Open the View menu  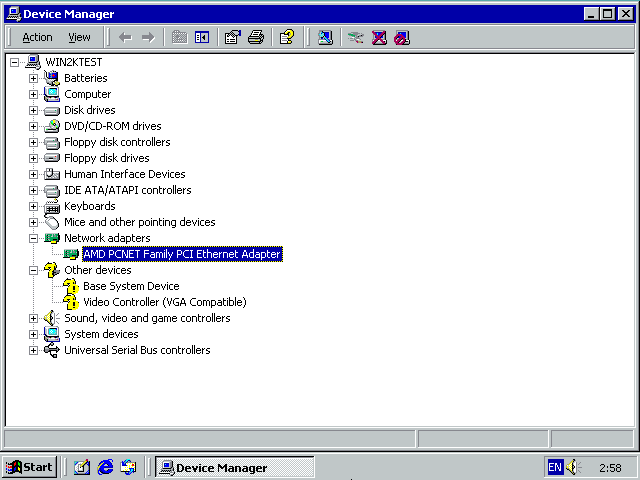point(79,38)
